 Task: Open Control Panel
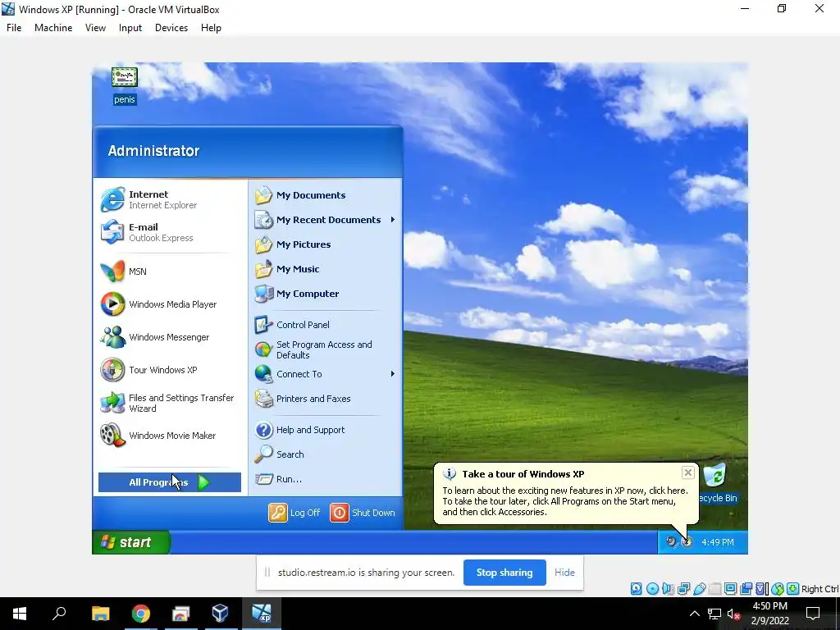(326, 325)
